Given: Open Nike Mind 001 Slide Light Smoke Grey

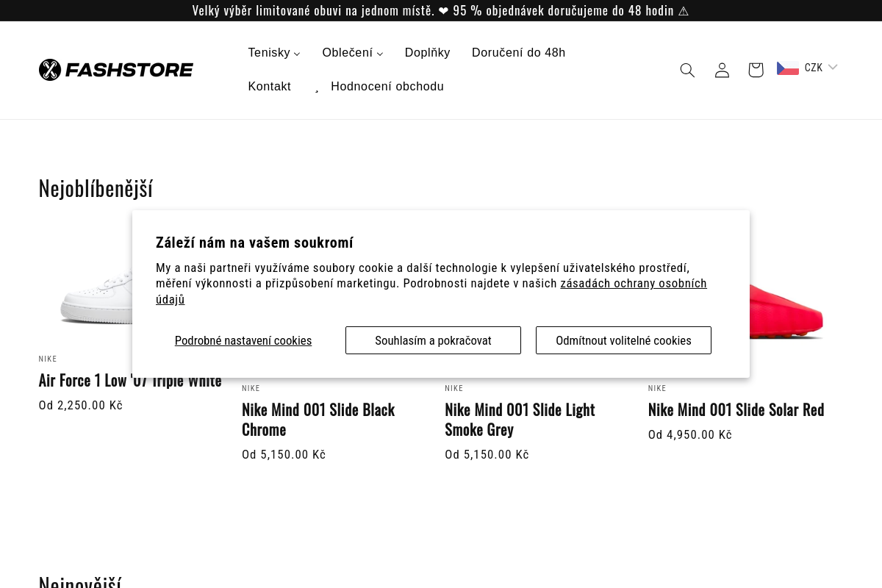Looking at the screenshot, I should (x=520, y=420).
